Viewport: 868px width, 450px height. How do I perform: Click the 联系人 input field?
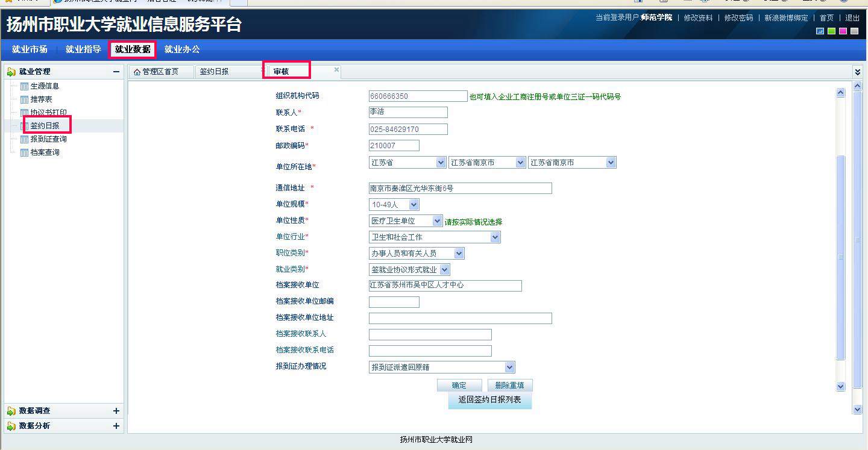tap(408, 112)
